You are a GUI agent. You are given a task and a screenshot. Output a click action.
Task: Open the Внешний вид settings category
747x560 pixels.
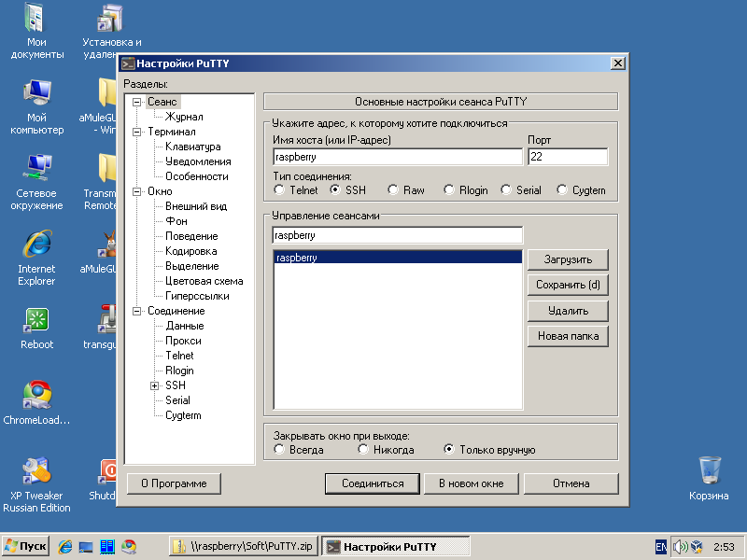click(x=196, y=206)
